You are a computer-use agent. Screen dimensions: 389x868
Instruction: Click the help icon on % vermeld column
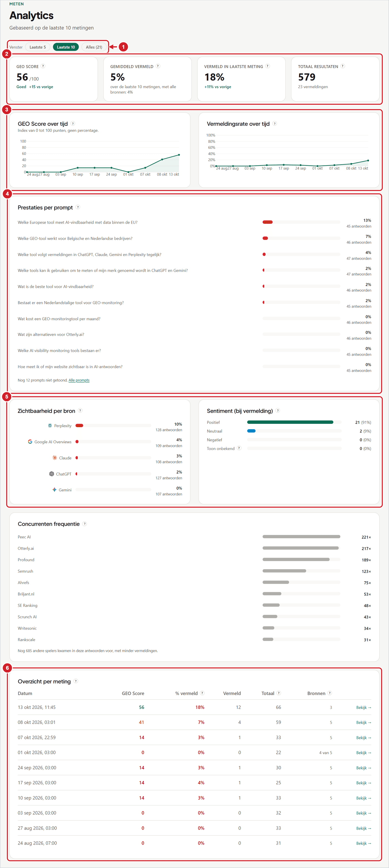pos(202,693)
